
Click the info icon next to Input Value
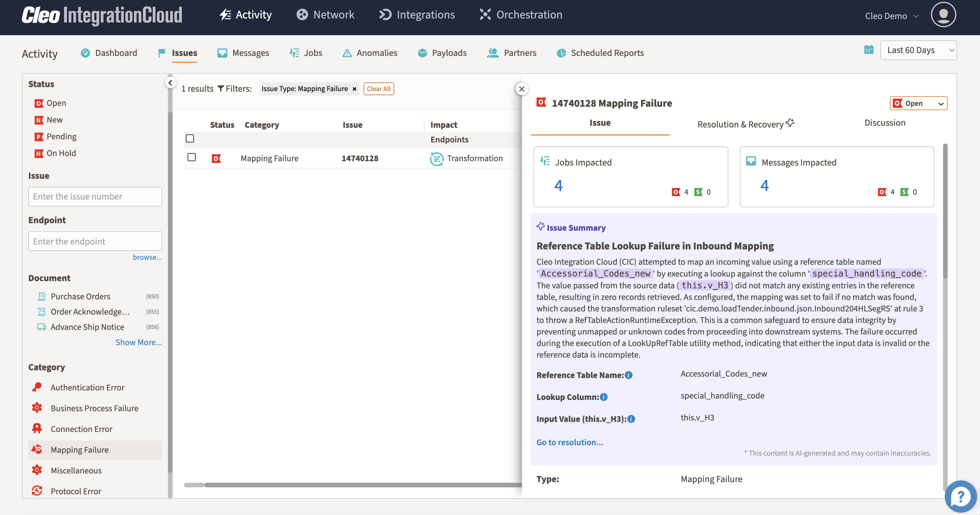[x=631, y=419]
